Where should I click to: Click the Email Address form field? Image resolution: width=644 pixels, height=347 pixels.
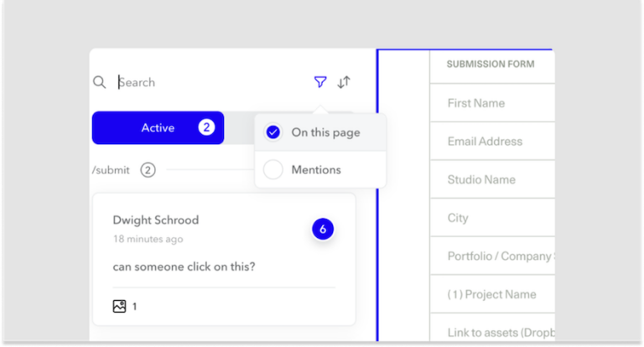pos(492,142)
